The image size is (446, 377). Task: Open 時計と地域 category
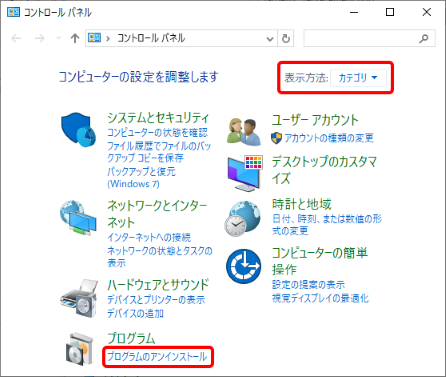pyautogui.click(x=302, y=204)
